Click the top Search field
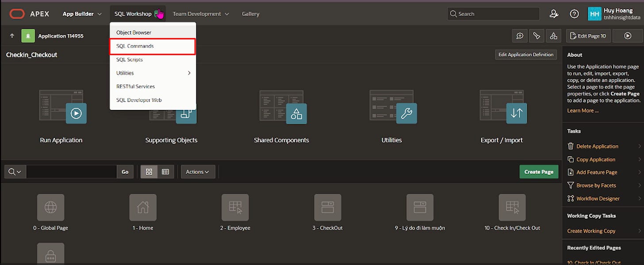The width and height of the screenshot is (644, 265). point(493,14)
